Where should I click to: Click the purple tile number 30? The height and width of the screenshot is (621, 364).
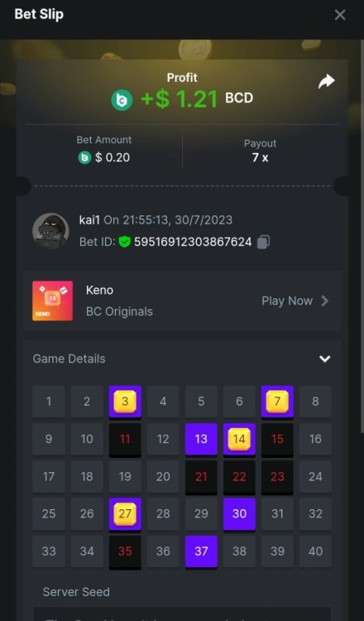[239, 514]
